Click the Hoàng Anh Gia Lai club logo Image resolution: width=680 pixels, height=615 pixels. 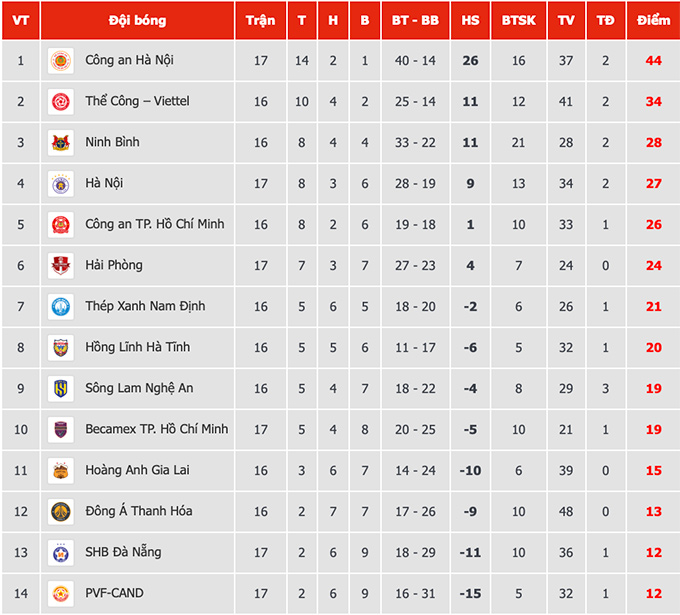pyautogui.click(x=61, y=471)
